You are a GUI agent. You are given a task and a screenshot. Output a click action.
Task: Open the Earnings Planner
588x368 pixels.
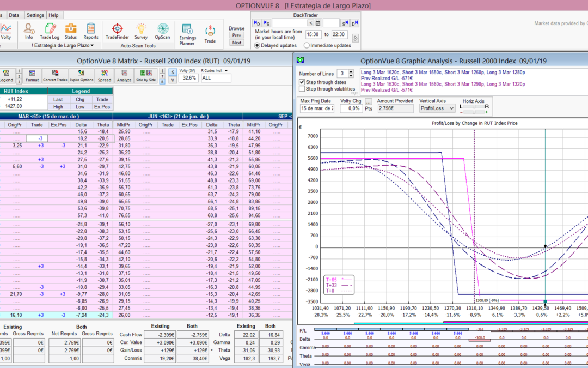(187, 34)
